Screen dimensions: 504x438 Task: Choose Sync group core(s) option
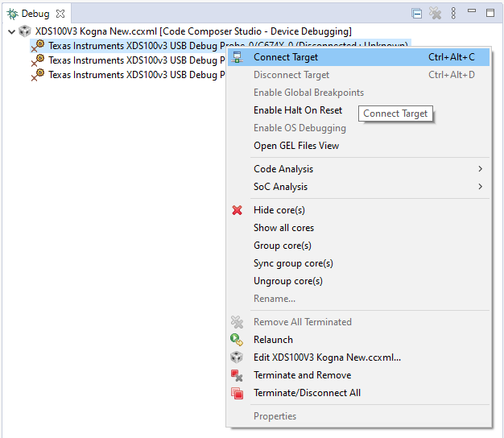[x=293, y=263]
